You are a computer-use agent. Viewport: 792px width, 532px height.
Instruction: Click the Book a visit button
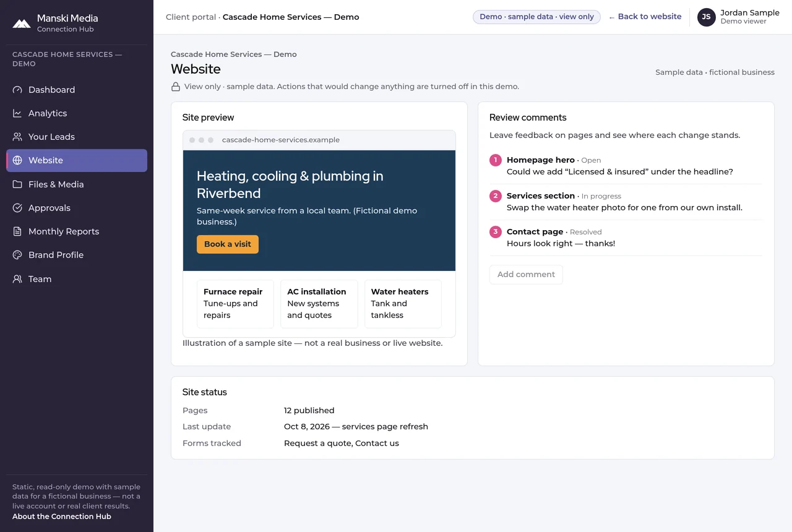228,244
